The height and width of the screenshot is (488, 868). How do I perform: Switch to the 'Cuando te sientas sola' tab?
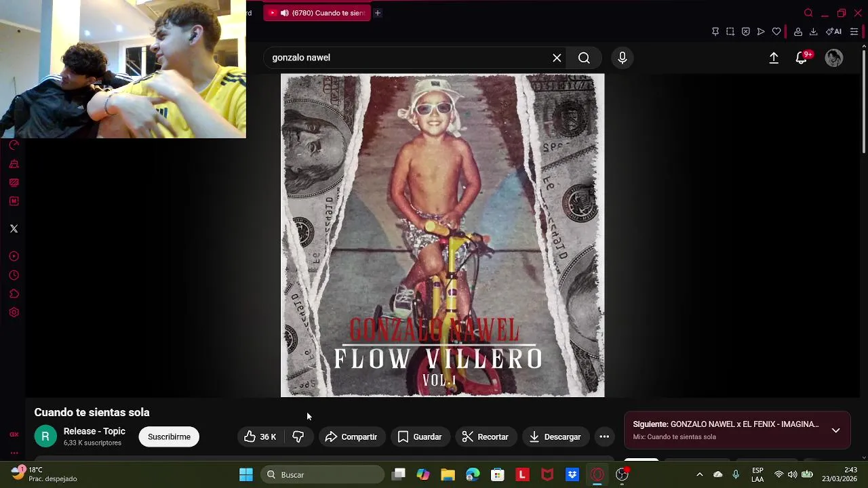[317, 13]
